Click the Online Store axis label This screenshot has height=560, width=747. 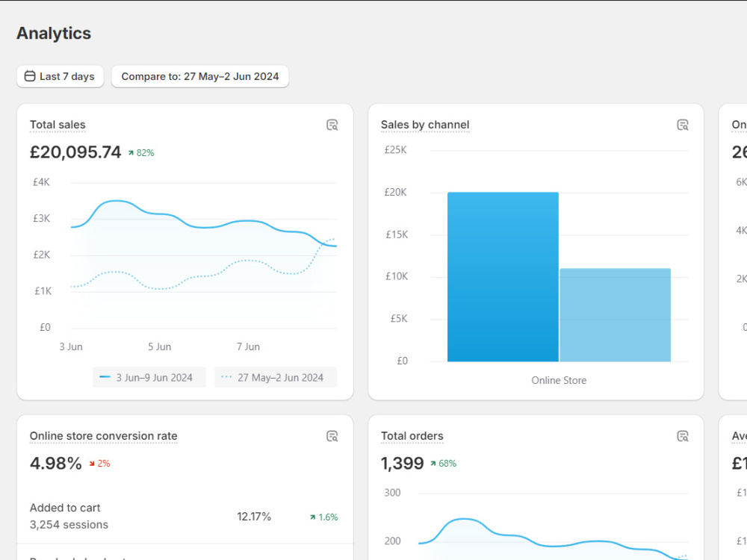pos(559,381)
